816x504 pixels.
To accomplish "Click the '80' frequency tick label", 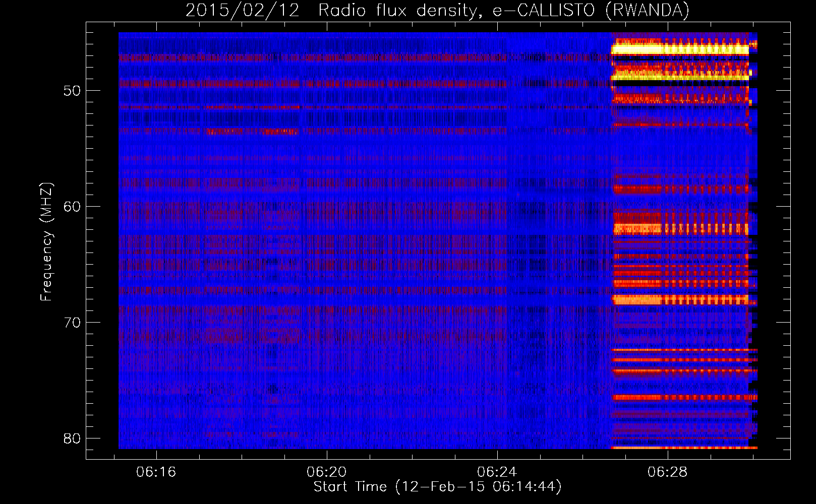I will [x=72, y=438].
